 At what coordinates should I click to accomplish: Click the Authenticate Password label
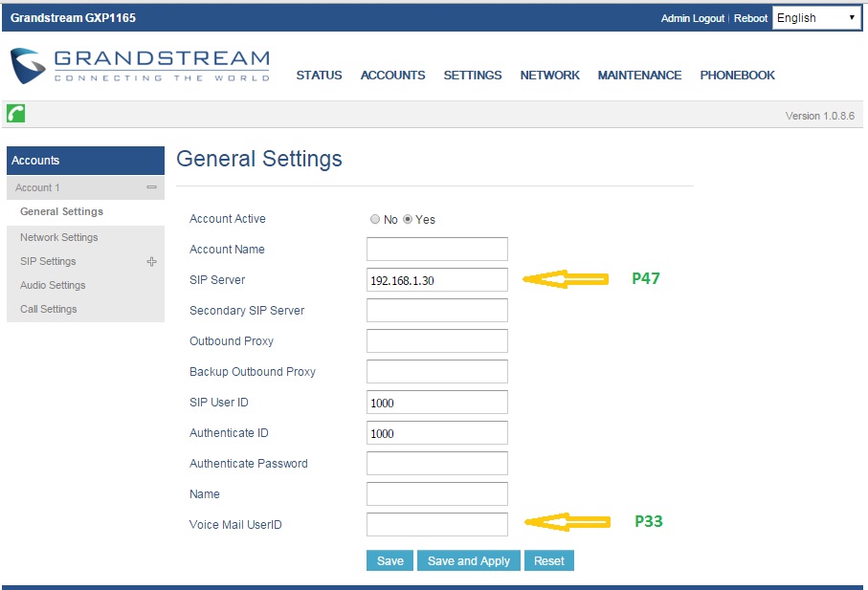coord(249,464)
